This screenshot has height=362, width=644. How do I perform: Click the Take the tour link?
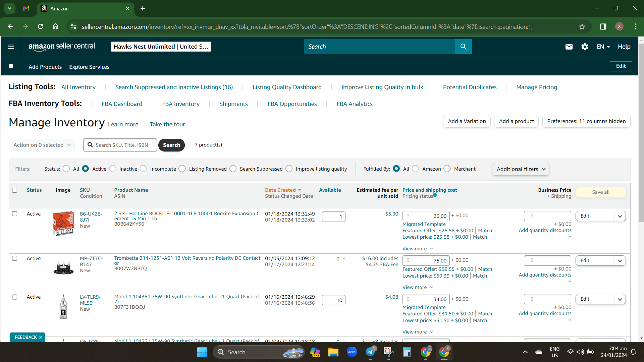point(167,124)
